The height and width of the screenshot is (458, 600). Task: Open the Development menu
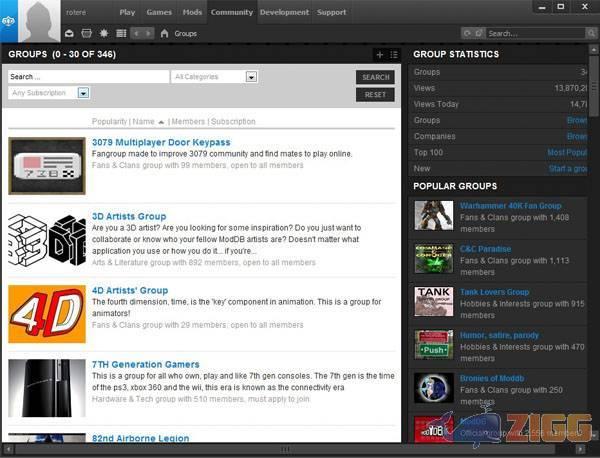tap(284, 13)
